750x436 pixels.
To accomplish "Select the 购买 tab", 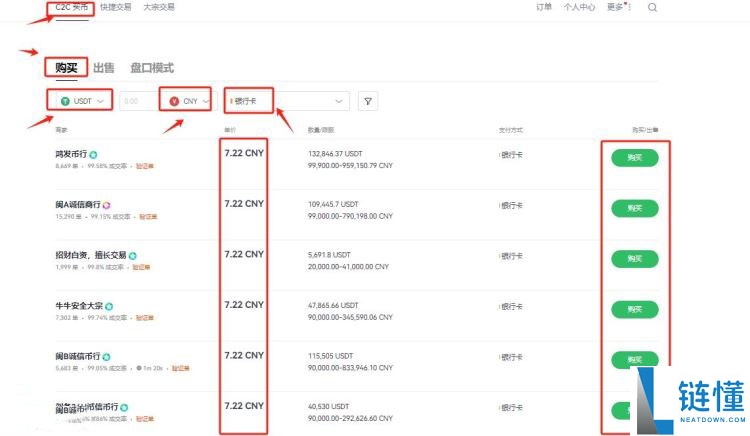I will click(x=66, y=67).
